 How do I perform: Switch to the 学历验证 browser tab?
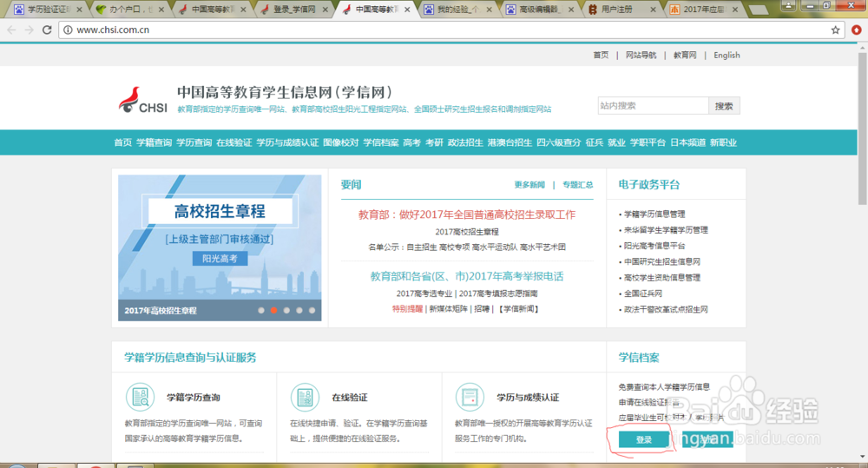click(x=47, y=10)
